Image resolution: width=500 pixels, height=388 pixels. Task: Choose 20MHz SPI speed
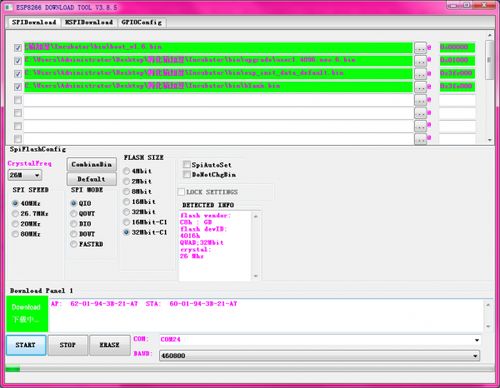pos(15,224)
